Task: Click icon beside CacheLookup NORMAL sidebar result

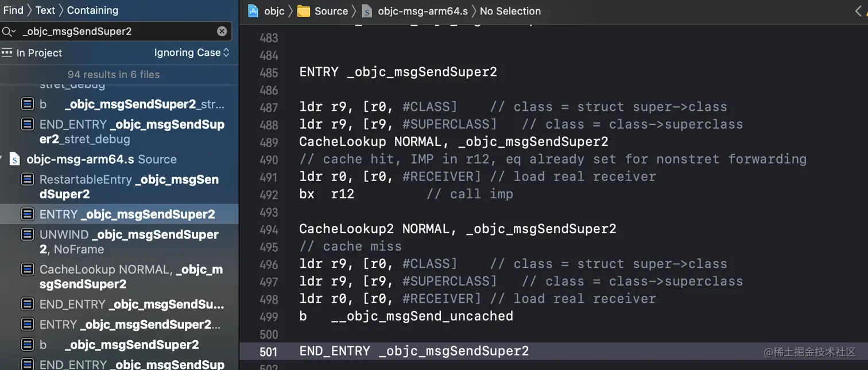Action: pyautogui.click(x=27, y=269)
